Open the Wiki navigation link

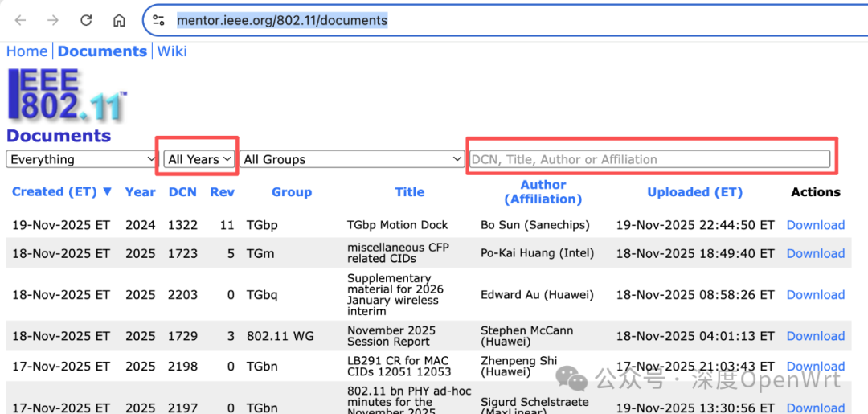[x=172, y=51]
